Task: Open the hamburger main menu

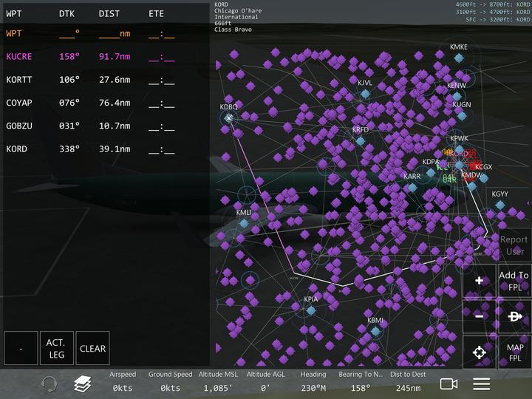Action: tap(482, 384)
